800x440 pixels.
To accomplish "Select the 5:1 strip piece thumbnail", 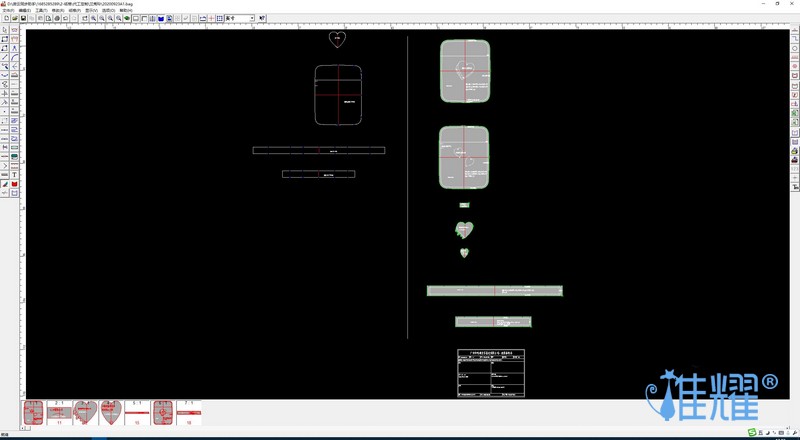I will pos(137,412).
